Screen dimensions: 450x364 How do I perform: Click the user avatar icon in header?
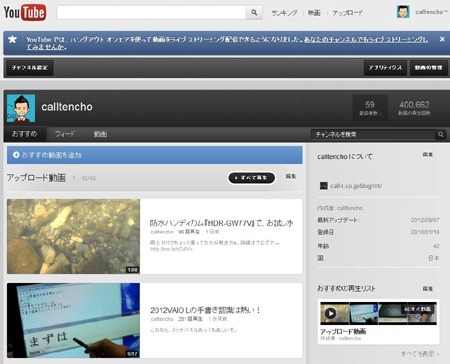pos(403,12)
